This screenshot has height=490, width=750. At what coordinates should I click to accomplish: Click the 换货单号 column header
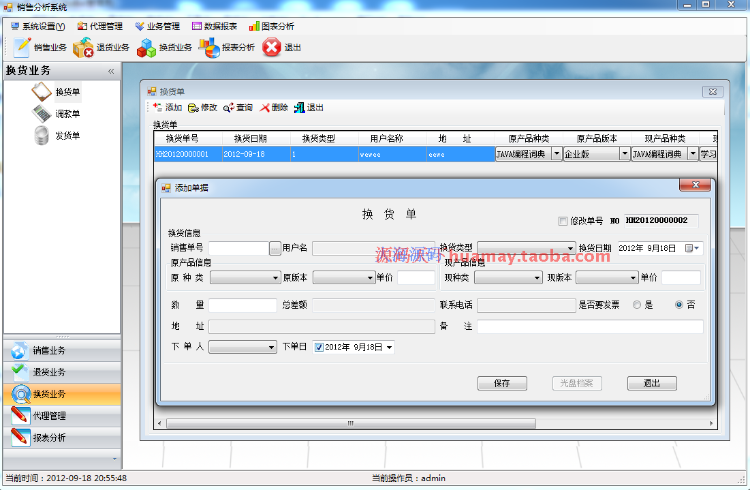tap(188, 139)
